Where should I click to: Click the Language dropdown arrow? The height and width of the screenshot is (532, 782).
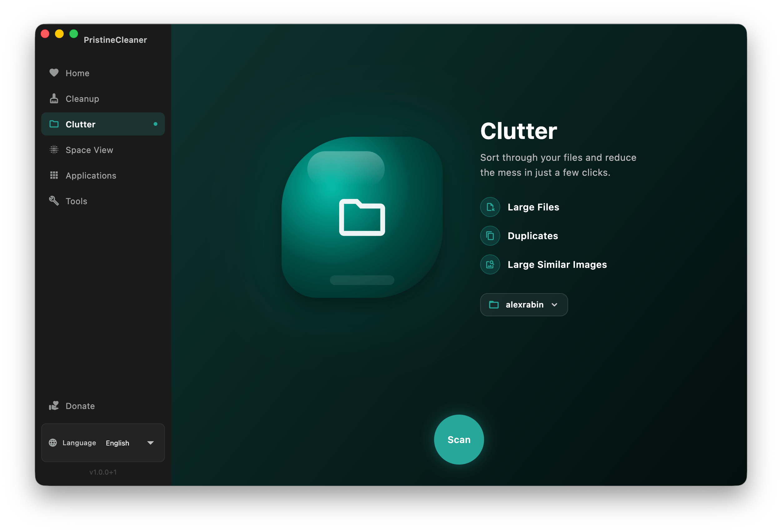[x=151, y=443]
